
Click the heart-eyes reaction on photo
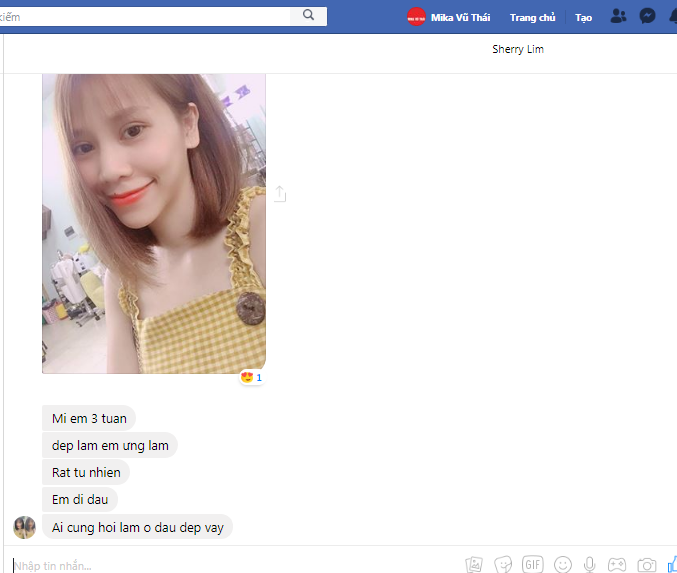[250, 377]
